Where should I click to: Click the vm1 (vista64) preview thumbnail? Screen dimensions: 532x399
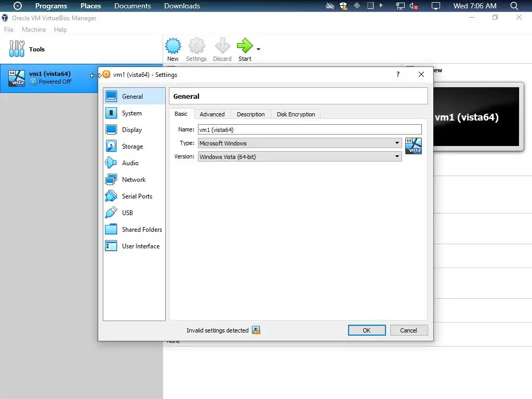(477, 117)
